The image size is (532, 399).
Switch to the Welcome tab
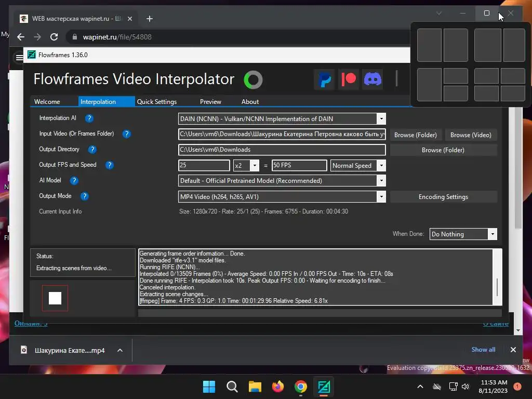47,102
